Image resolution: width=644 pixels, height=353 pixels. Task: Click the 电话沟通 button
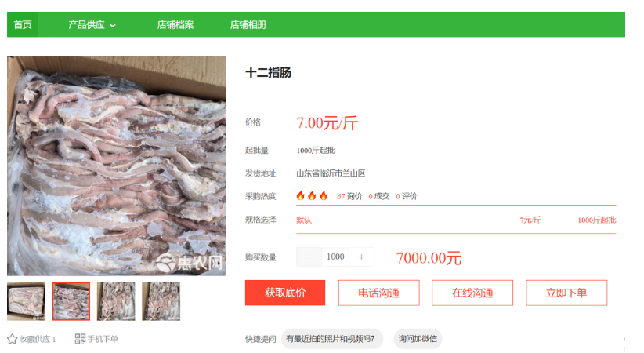tap(378, 293)
